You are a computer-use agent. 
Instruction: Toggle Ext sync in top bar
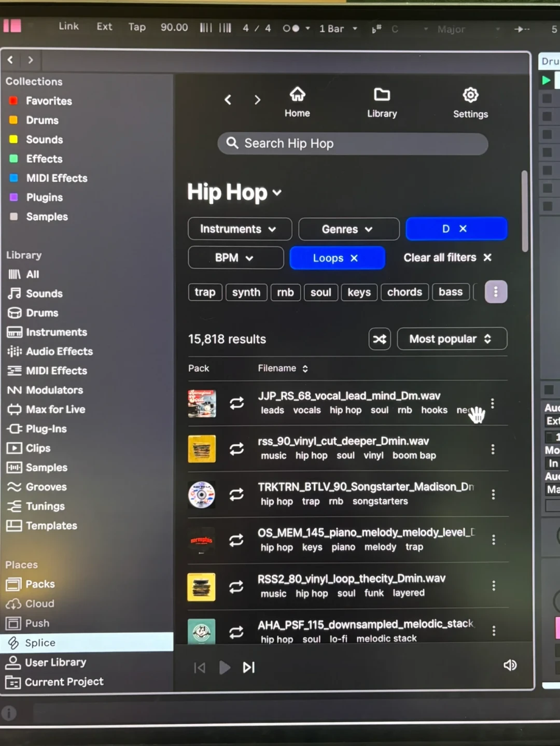tap(104, 26)
